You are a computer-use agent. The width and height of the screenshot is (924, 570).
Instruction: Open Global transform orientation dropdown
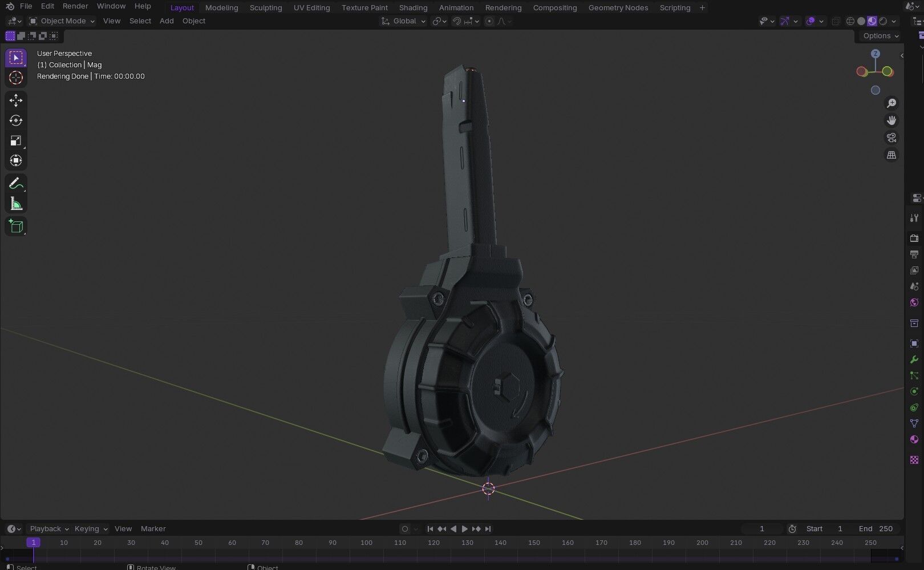tap(403, 21)
